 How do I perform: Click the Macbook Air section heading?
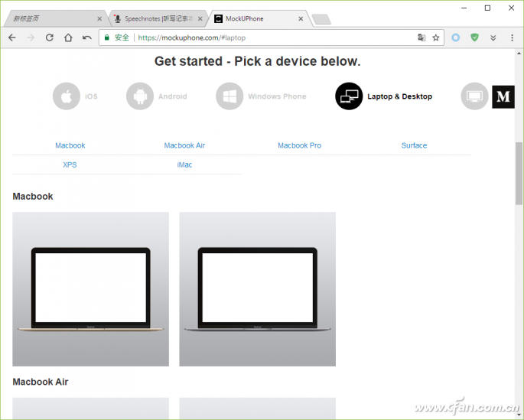41,382
